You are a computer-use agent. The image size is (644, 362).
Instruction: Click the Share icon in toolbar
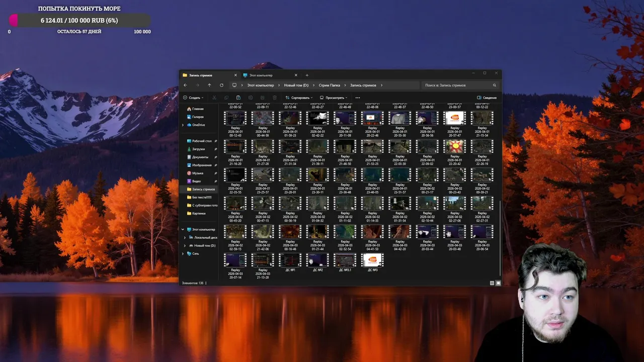pos(263,98)
